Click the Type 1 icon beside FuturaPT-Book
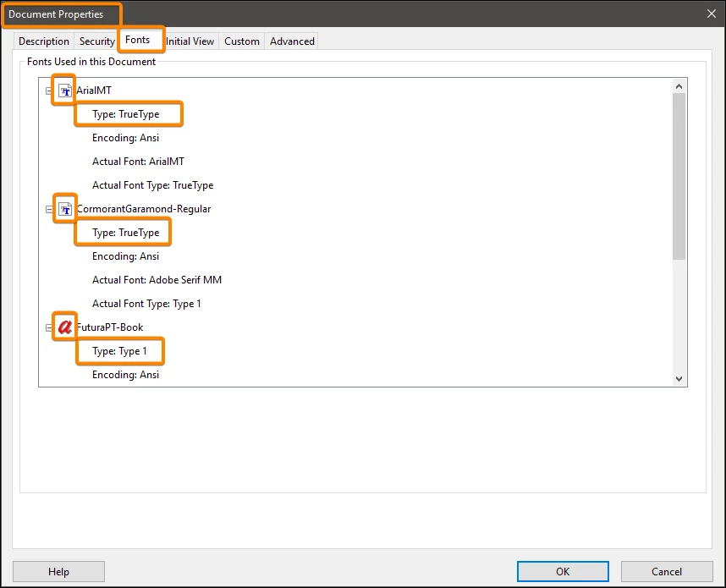 click(65, 327)
